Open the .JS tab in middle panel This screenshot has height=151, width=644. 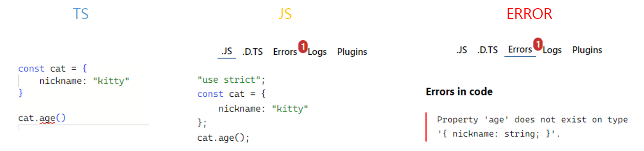click(227, 52)
